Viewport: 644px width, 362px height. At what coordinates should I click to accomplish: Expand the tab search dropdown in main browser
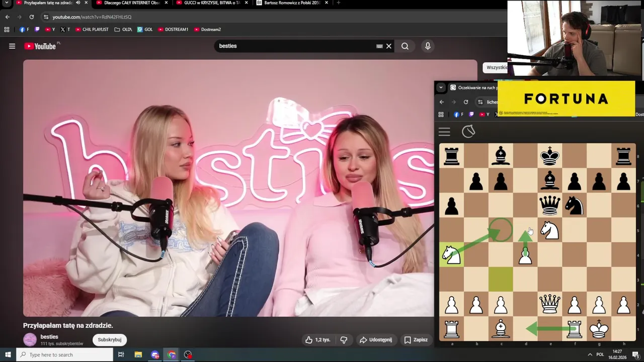pos(7,3)
